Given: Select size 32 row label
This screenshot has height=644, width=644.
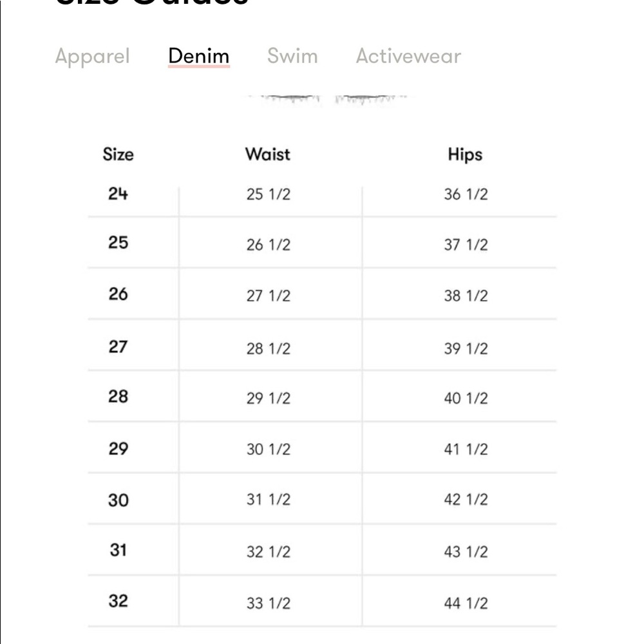Looking at the screenshot, I should pos(118,601).
